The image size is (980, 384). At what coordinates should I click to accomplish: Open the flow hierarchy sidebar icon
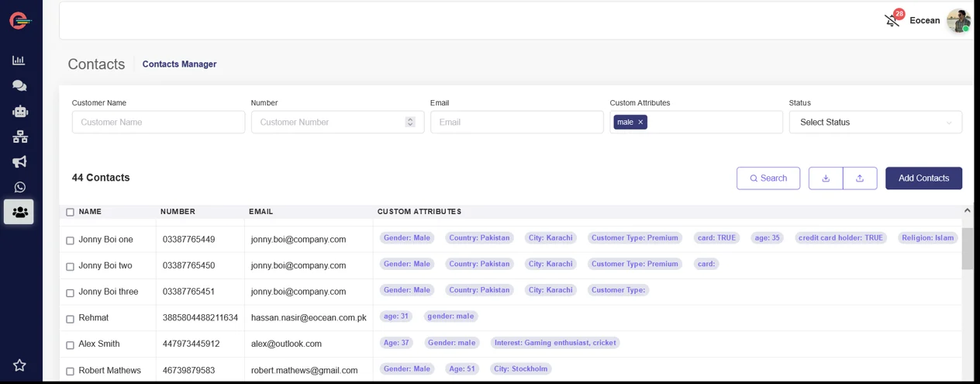click(19, 137)
